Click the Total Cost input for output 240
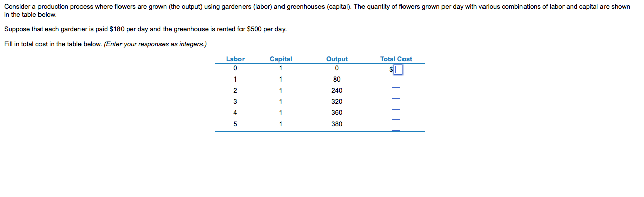 pyautogui.click(x=396, y=92)
